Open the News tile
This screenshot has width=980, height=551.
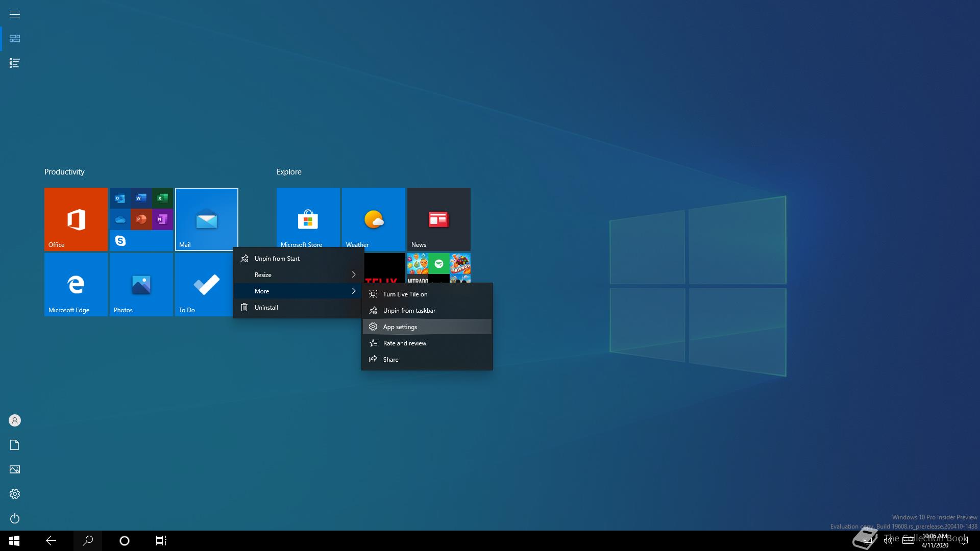pyautogui.click(x=438, y=219)
